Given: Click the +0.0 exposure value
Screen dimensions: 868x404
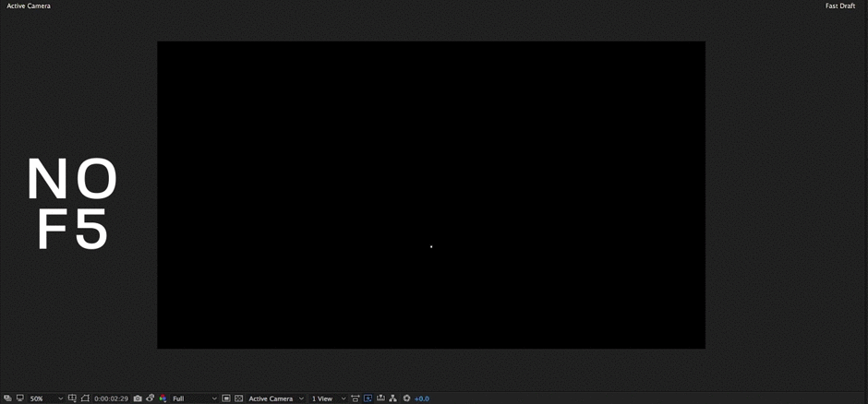Looking at the screenshot, I should click(421, 398).
